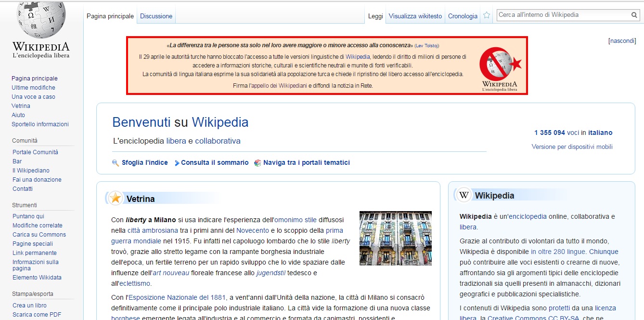Go to Una voce a caso

33,97
